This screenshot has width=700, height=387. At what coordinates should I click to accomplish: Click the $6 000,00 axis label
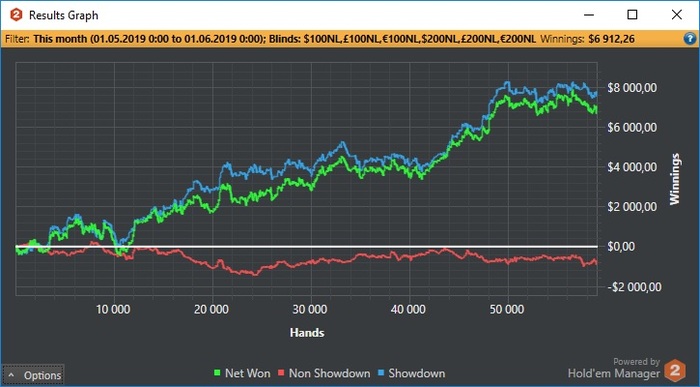point(632,128)
